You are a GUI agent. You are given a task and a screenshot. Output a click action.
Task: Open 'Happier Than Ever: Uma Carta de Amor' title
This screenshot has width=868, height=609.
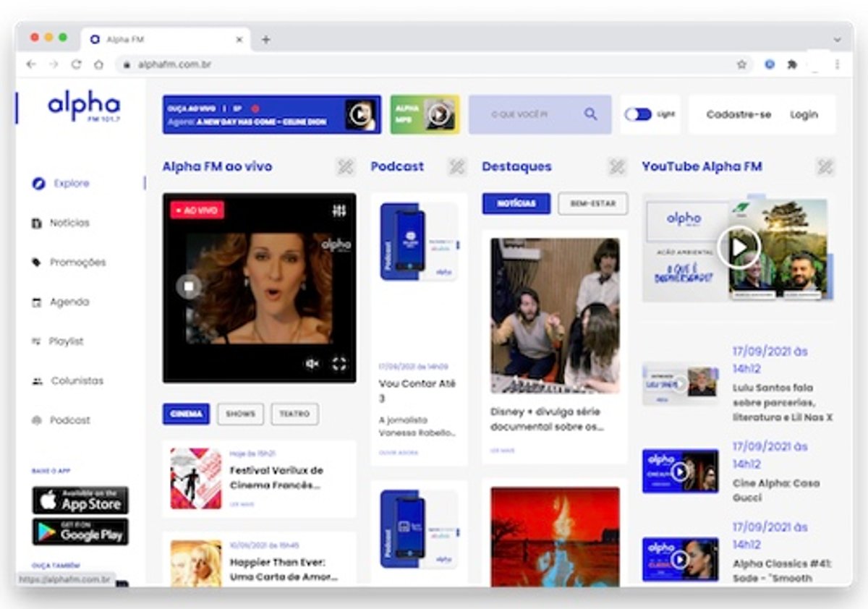284,569
